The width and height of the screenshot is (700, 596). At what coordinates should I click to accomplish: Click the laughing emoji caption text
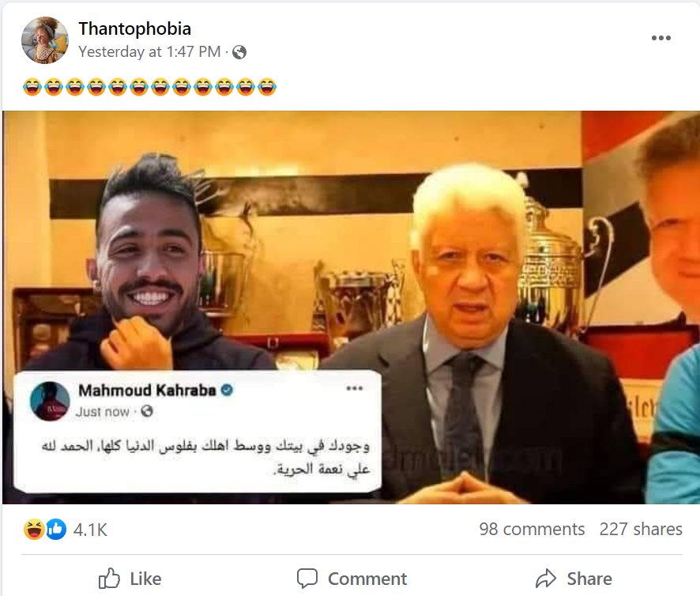click(x=149, y=87)
